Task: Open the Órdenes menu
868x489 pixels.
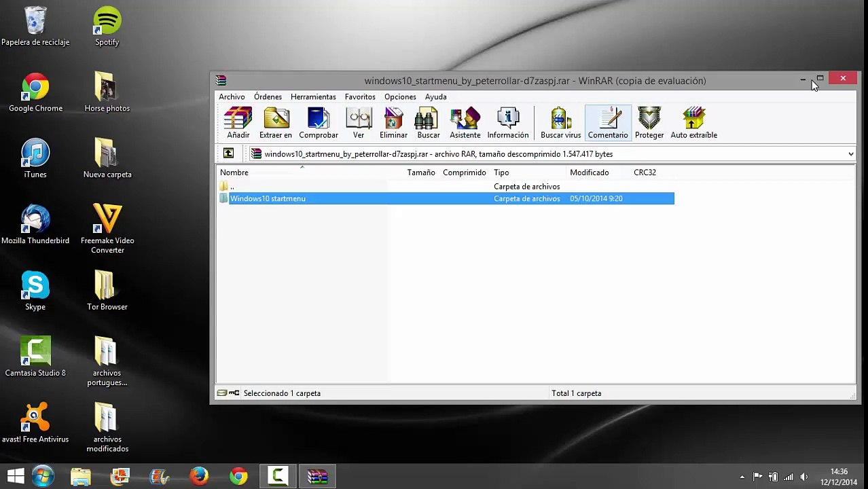Action: click(268, 97)
